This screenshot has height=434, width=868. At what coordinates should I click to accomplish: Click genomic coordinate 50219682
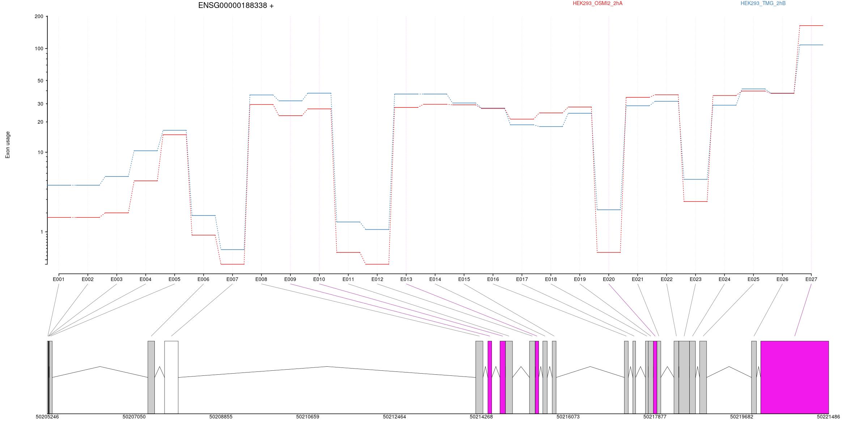pyautogui.click(x=742, y=417)
